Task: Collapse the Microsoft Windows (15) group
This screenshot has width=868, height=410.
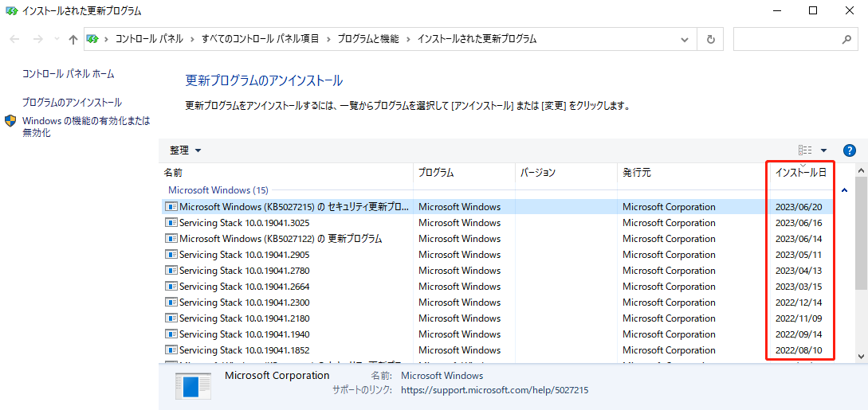Action: [844, 190]
